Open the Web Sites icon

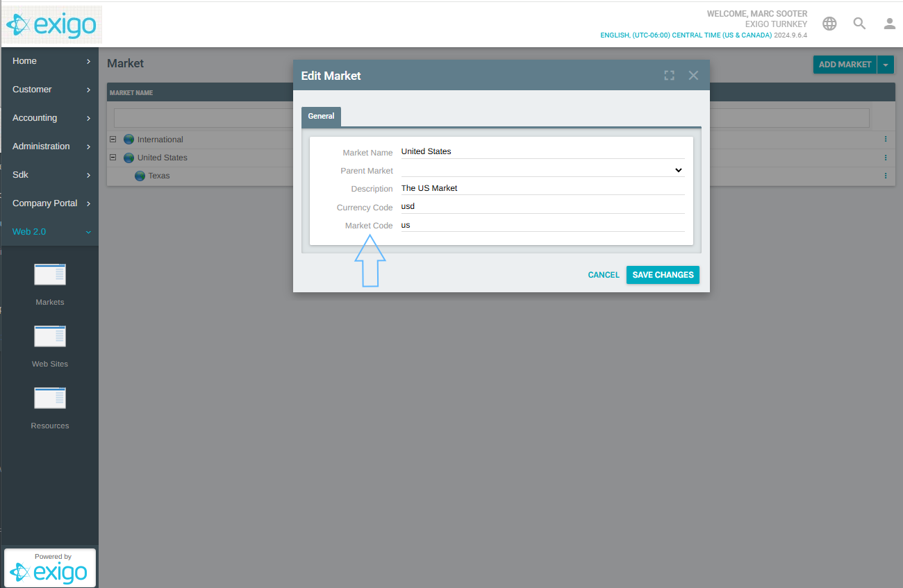(x=50, y=337)
